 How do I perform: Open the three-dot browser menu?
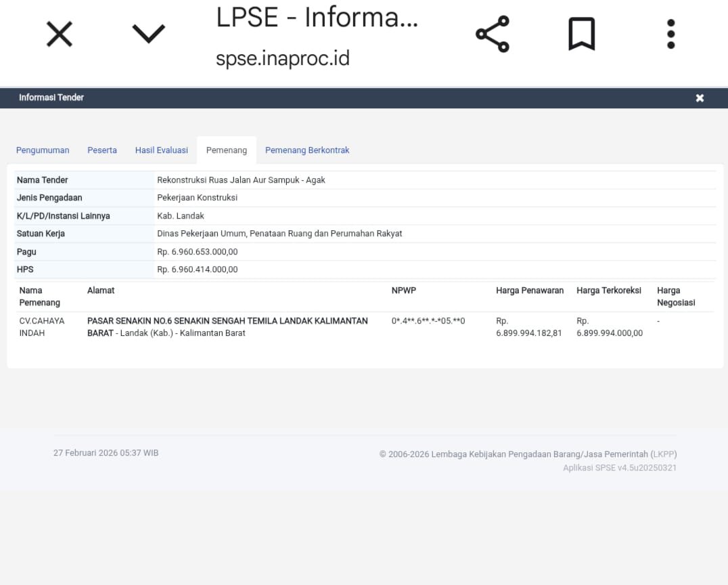point(670,34)
